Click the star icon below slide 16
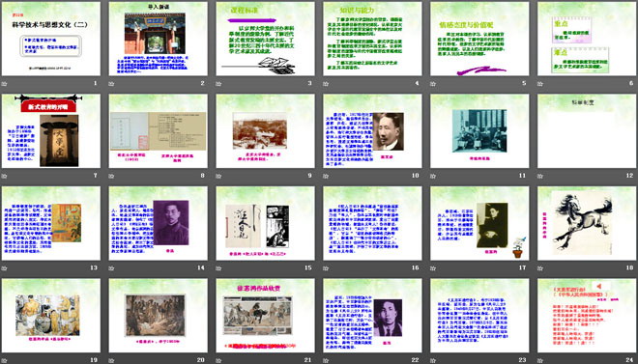Screen dimensions: 638x364 coord(326,268)
